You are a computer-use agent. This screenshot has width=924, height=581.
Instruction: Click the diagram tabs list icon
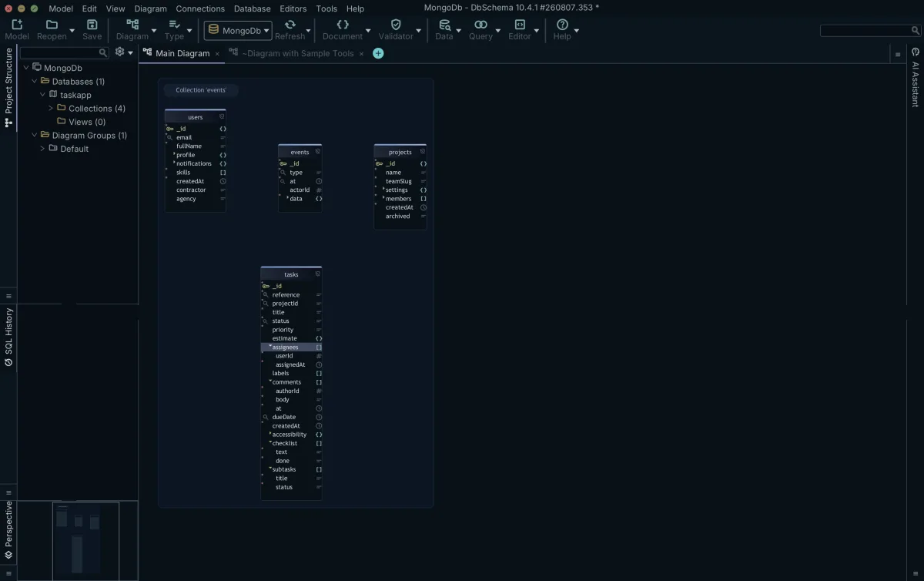(x=898, y=54)
